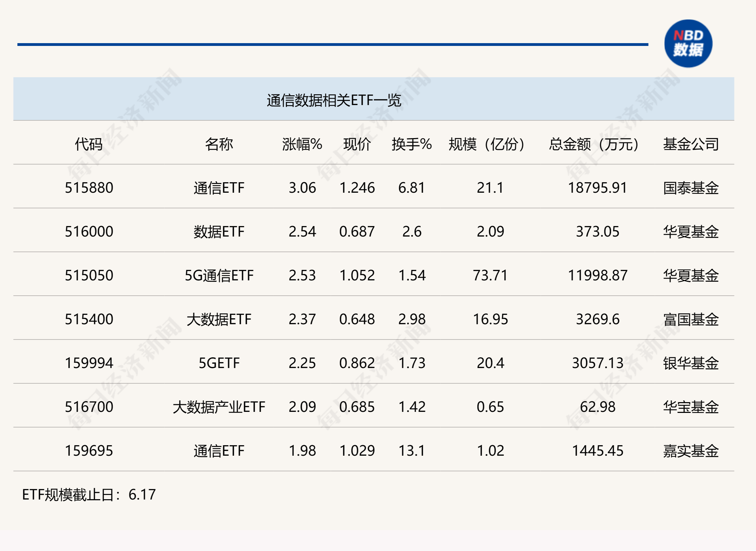Click the NBD数据 round logo
The height and width of the screenshot is (551, 756).
[x=688, y=44]
